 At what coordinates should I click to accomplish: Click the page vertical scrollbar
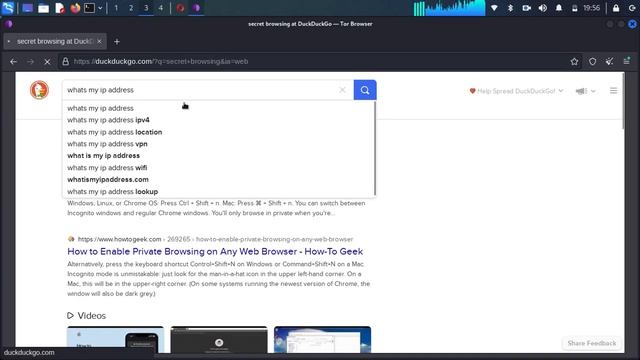[x=623, y=101]
